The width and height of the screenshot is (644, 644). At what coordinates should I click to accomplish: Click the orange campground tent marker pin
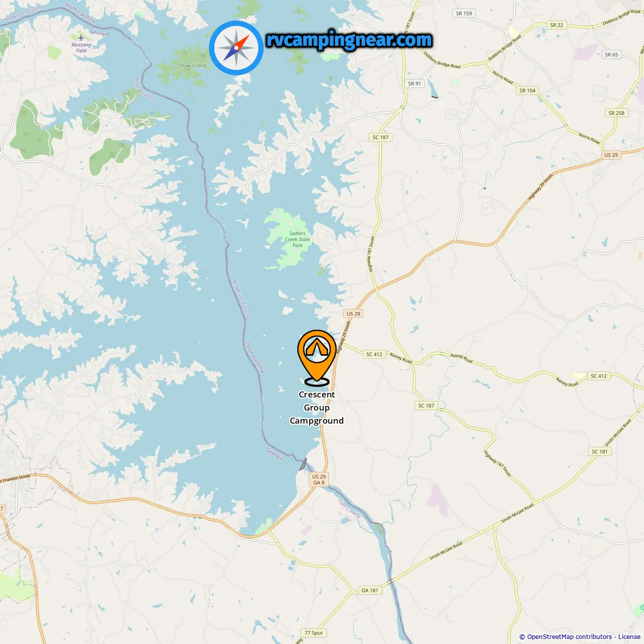[x=316, y=356]
